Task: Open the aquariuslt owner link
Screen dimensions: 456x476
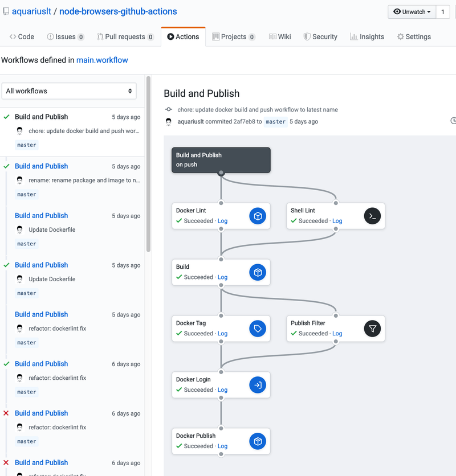Action: (x=31, y=11)
